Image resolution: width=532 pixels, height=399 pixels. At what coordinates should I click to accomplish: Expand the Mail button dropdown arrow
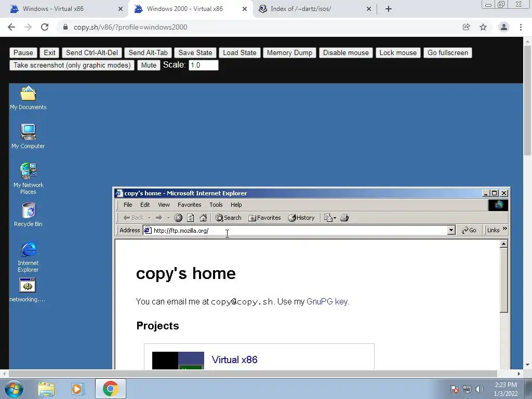pos(335,218)
